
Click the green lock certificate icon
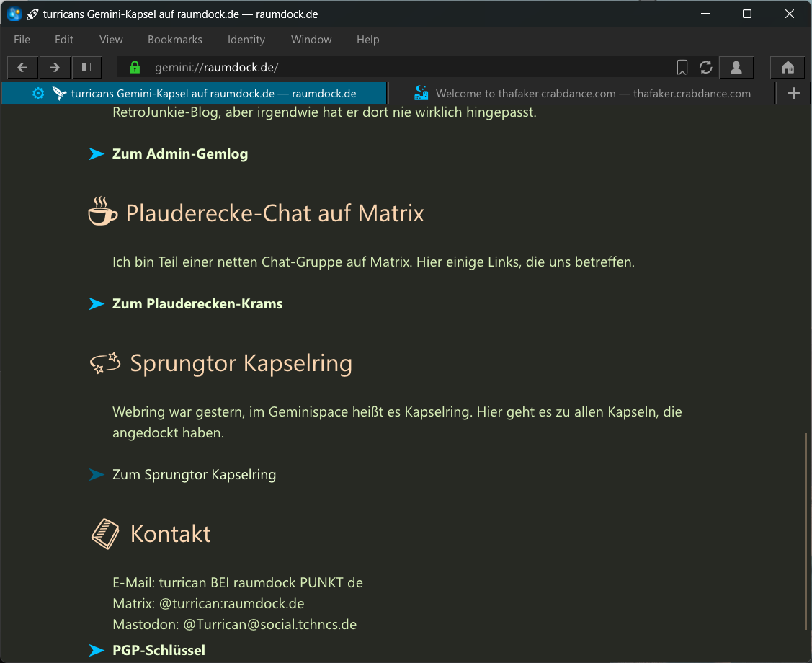click(135, 67)
